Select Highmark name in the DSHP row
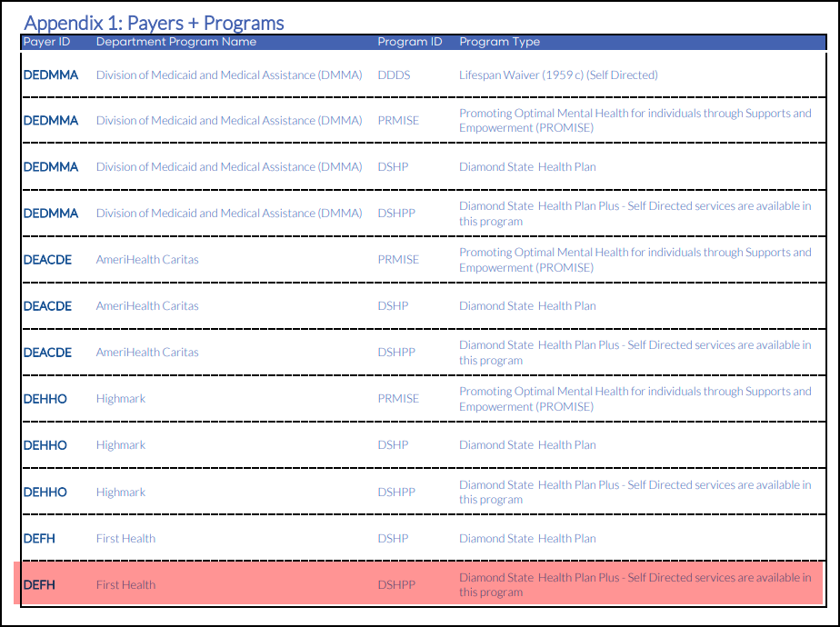This screenshot has width=840, height=627. pos(121,445)
